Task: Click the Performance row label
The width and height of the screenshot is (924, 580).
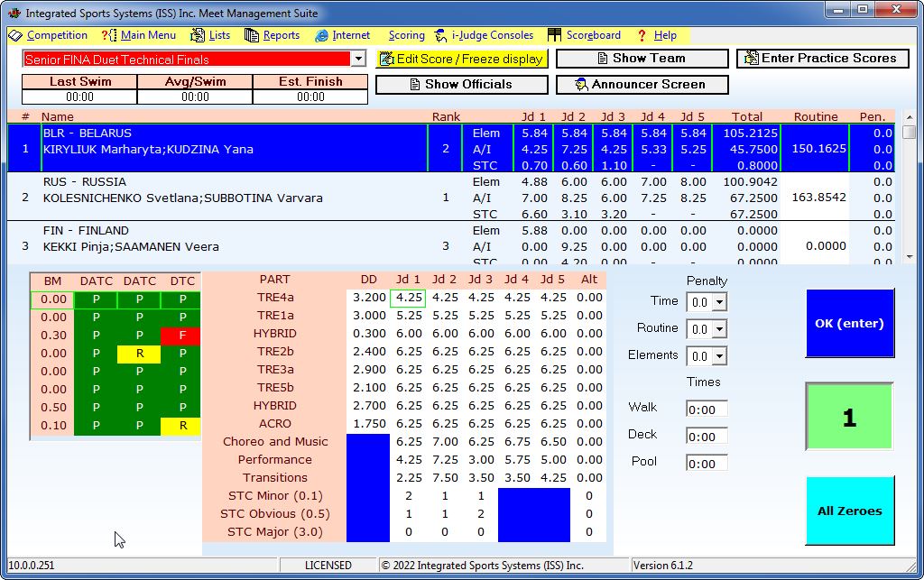Action: pos(275,459)
